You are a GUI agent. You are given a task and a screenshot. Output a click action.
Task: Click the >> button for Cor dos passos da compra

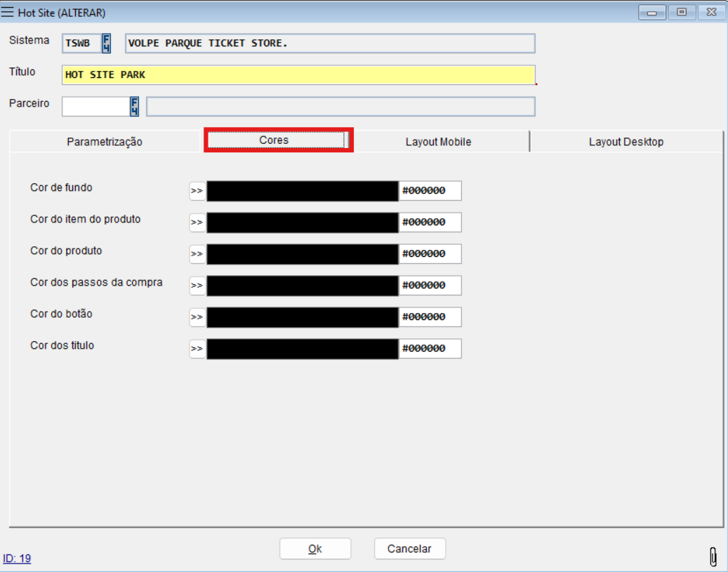tap(197, 286)
